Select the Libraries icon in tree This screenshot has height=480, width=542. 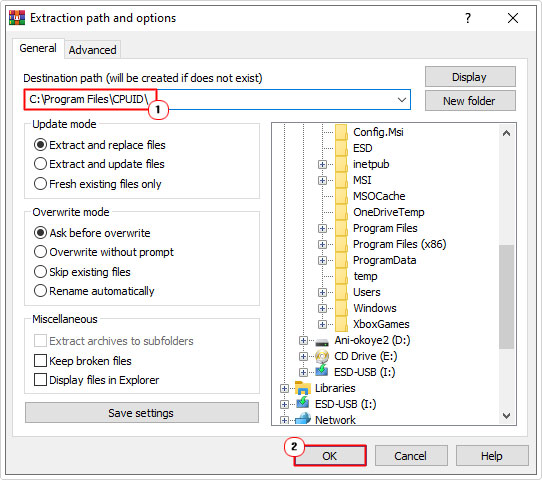pyautogui.click(x=303, y=388)
